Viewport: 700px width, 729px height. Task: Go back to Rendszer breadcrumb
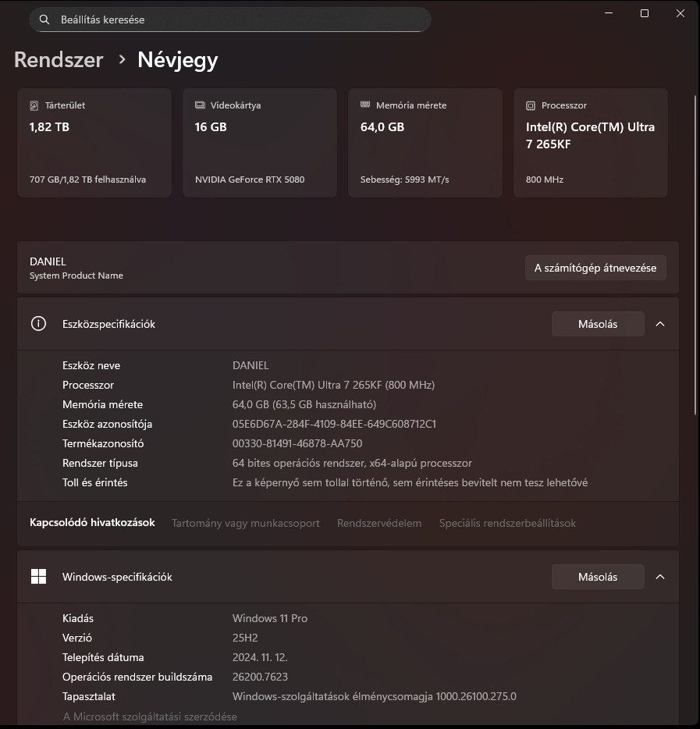tap(59, 60)
